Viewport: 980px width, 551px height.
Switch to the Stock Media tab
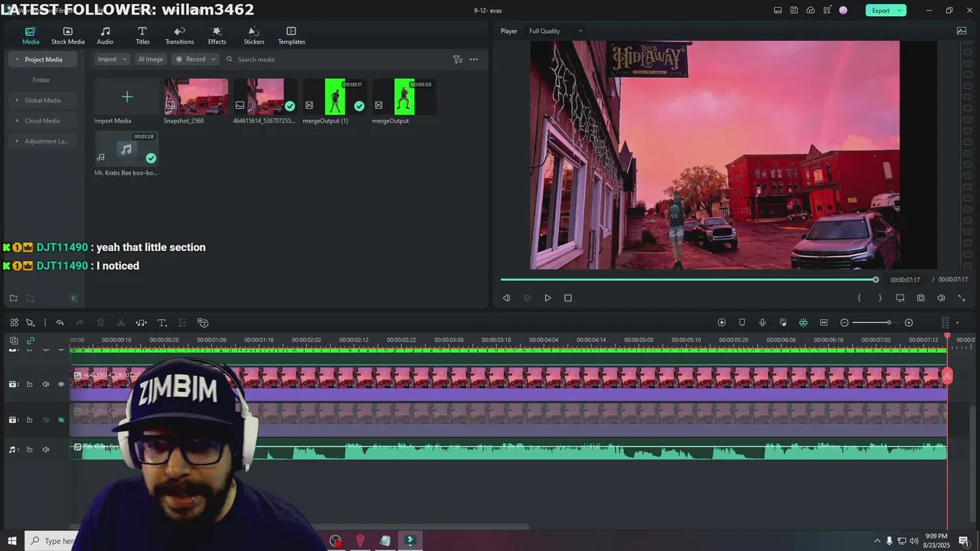click(67, 36)
